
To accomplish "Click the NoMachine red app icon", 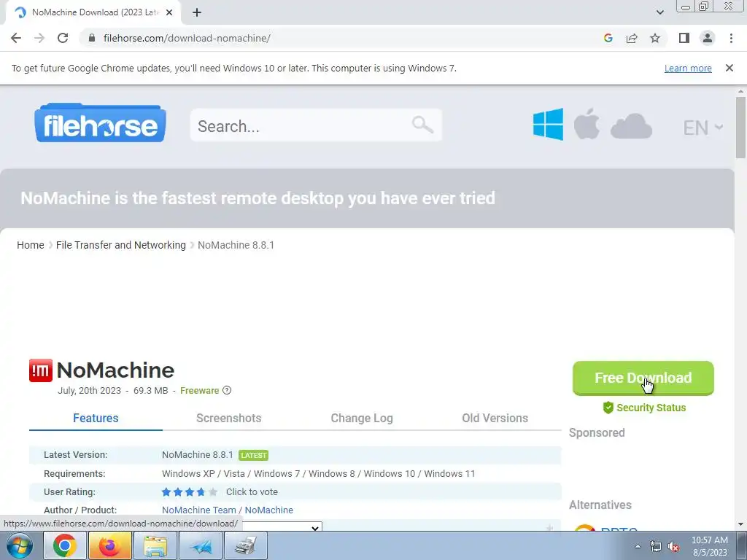I will click(41, 370).
